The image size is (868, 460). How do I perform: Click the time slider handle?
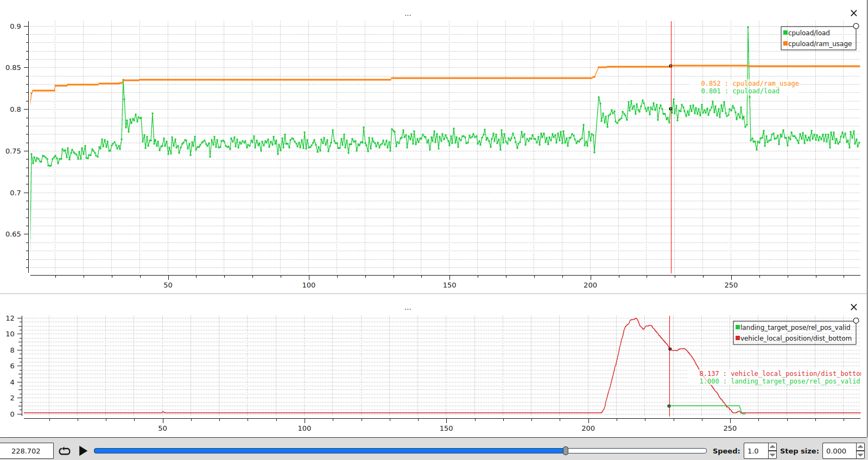point(566,451)
